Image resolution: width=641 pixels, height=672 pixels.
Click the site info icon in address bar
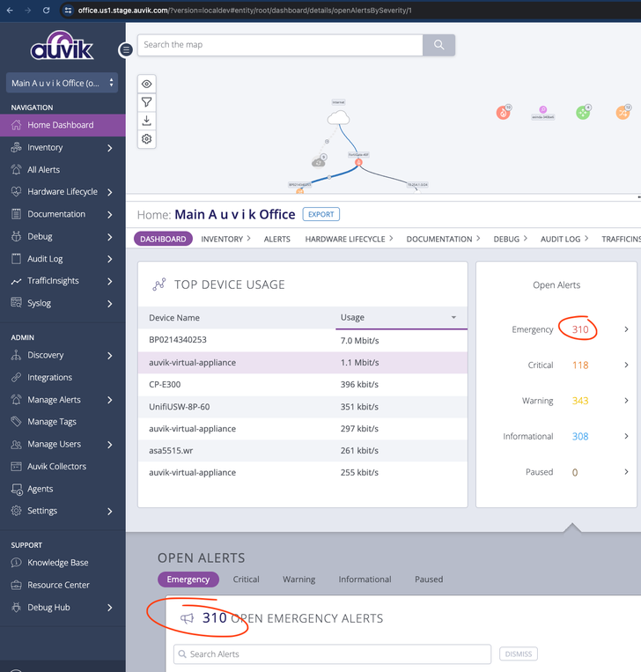pyautogui.click(x=68, y=11)
